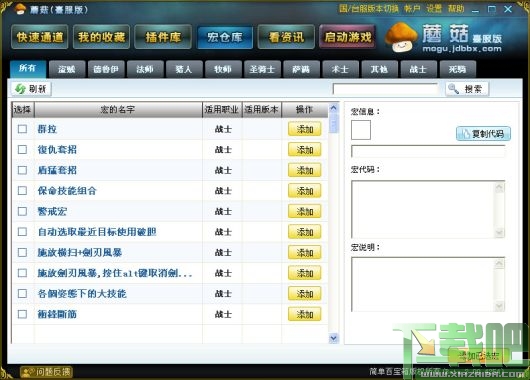Screen dimensions: 530x380
Task: Click the mushroom mascot logo
Action: pyautogui.click(x=401, y=37)
